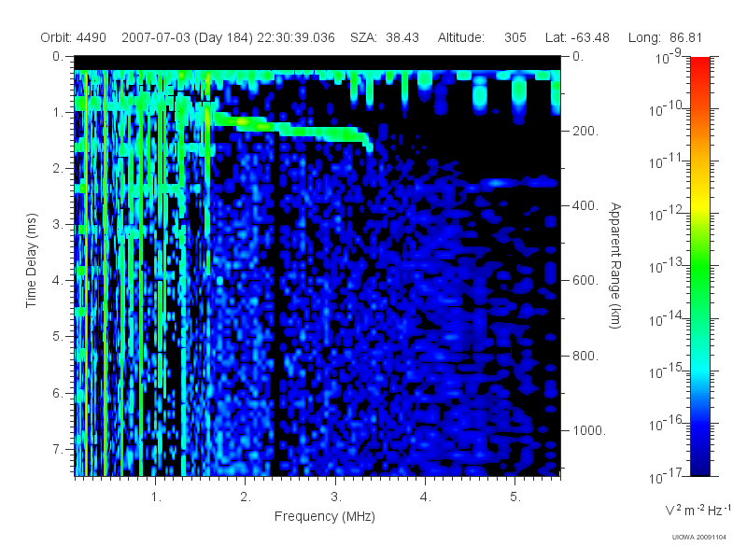The width and height of the screenshot is (747, 560).
Task: Click the 4. tick on time delay axis
Action: (58, 281)
